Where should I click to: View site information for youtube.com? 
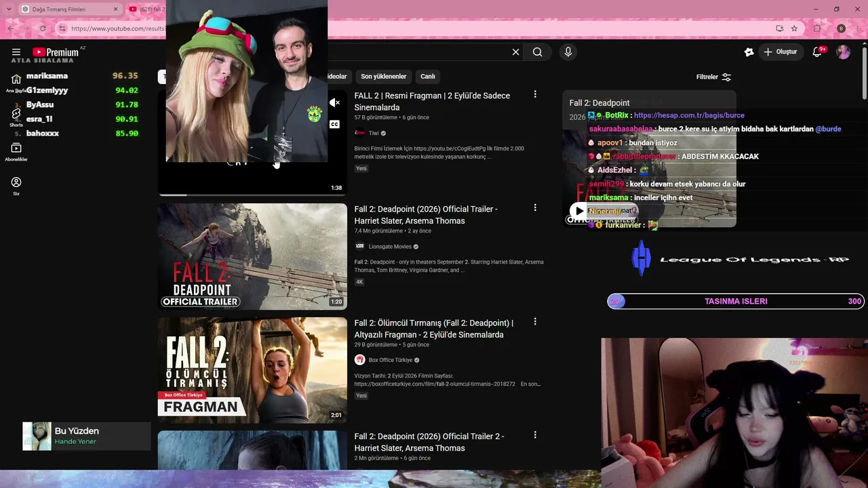click(x=62, y=28)
